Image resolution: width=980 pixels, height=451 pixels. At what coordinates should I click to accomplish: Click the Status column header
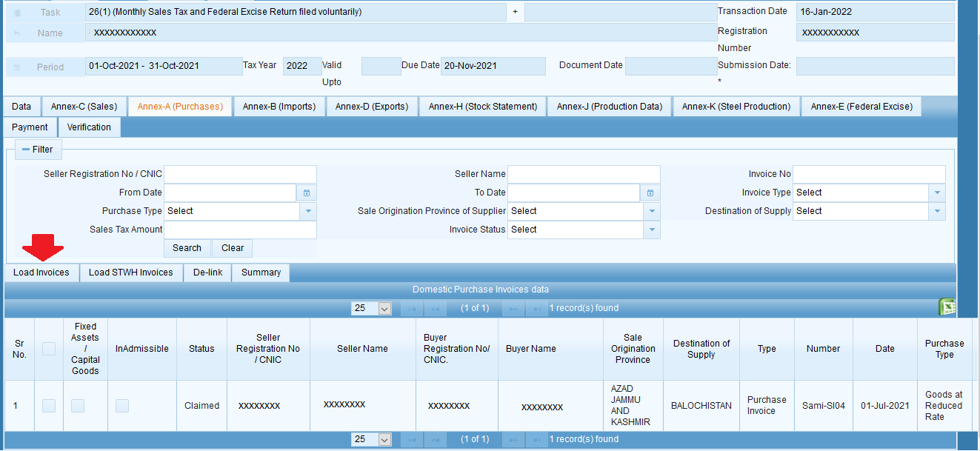pyautogui.click(x=201, y=349)
